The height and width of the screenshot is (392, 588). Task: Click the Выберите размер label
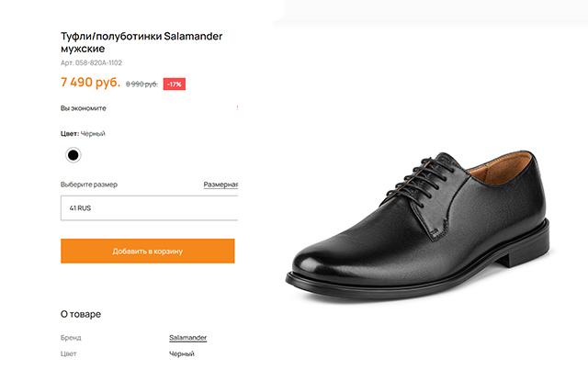[89, 185]
